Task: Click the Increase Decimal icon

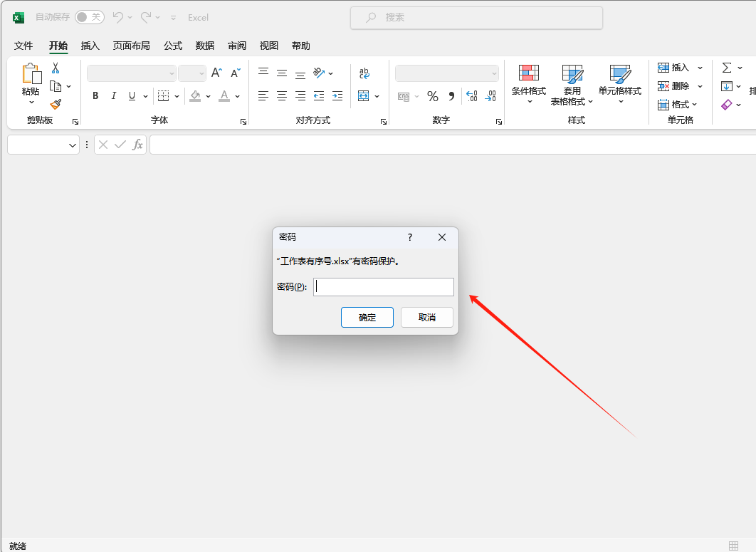Action: coord(472,95)
